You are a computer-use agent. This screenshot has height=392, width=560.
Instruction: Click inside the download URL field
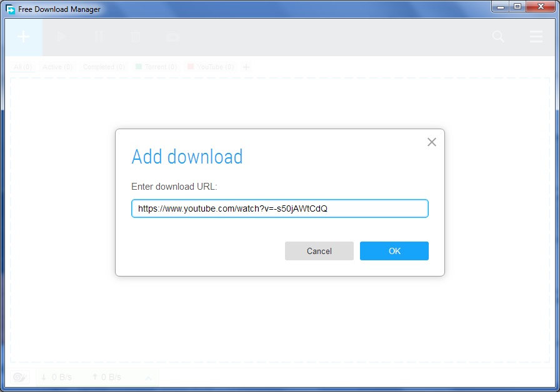[280, 208]
